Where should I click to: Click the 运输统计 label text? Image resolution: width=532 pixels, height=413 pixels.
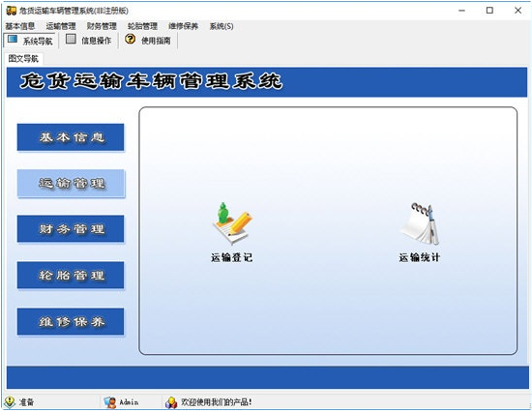[420, 257]
